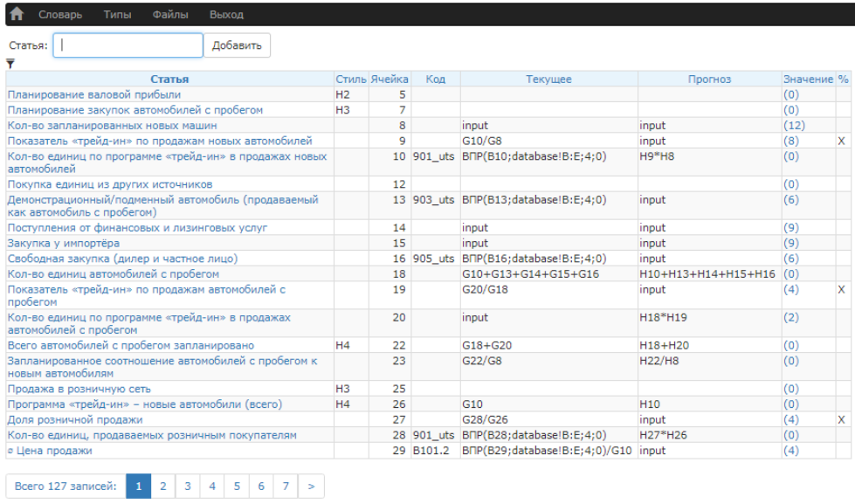
Task: Open the Словарь menu item
Action: click(60, 15)
